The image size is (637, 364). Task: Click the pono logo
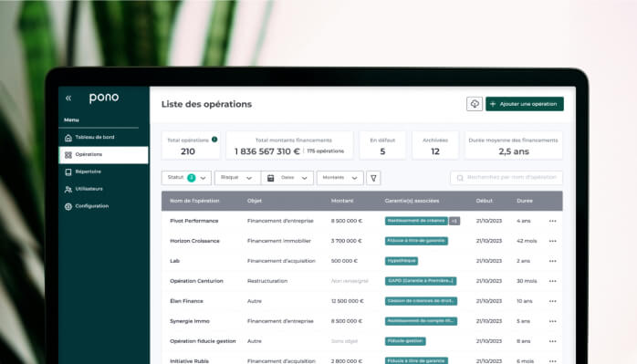[104, 98]
